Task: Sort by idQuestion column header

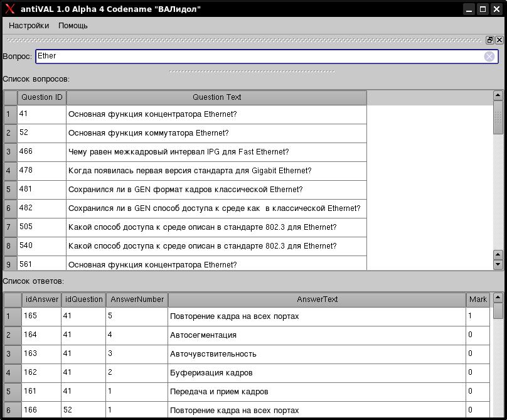Action: 83,299
